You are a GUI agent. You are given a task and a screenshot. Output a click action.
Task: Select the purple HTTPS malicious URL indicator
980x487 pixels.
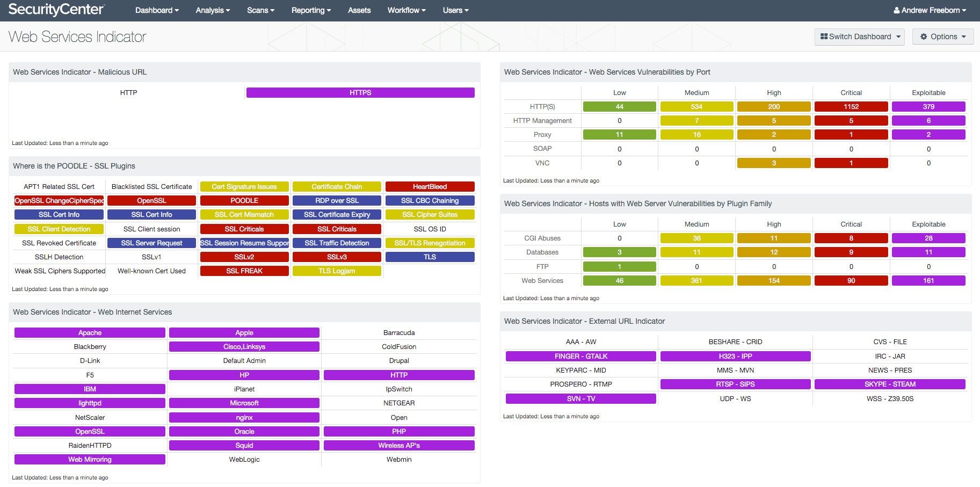click(x=360, y=93)
